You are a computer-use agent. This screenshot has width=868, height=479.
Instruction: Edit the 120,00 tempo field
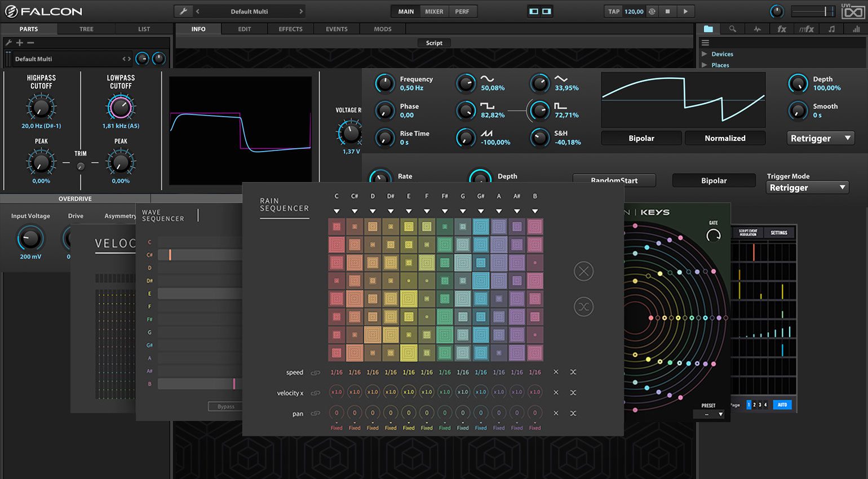(x=634, y=11)
